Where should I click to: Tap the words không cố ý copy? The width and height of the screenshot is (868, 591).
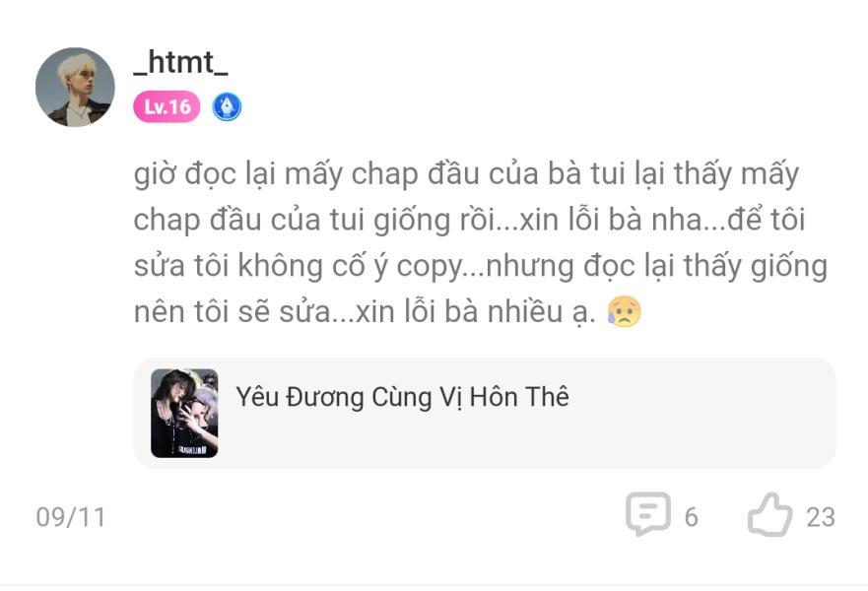pos(350,266)
